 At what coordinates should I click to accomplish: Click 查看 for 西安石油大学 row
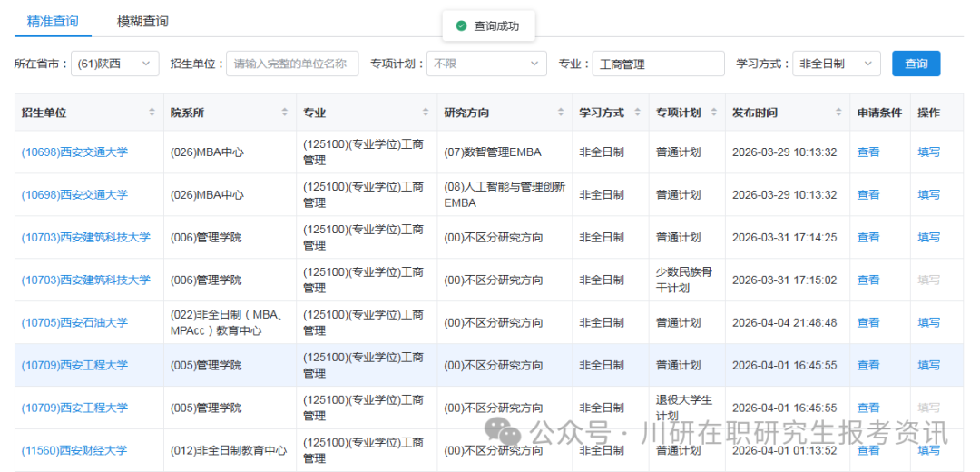tap(868, 322)
